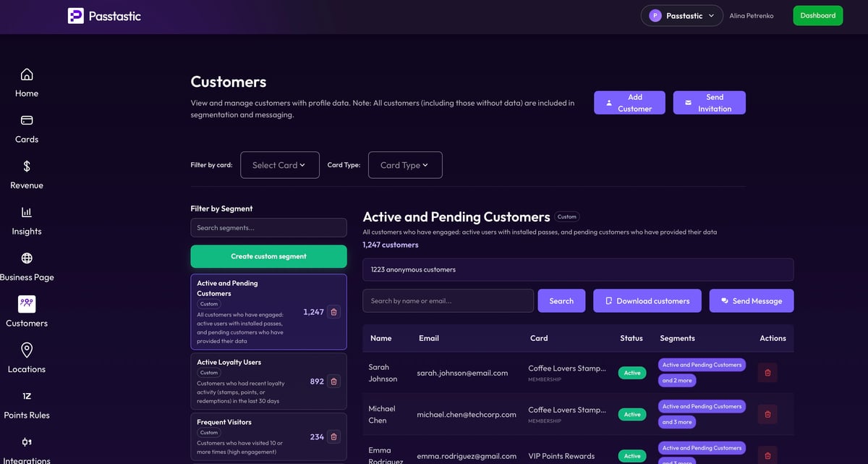Screen dimensions: 868x464
Task: Open the Integrations icon in the sidebar
Action: [x=26, y=442]
